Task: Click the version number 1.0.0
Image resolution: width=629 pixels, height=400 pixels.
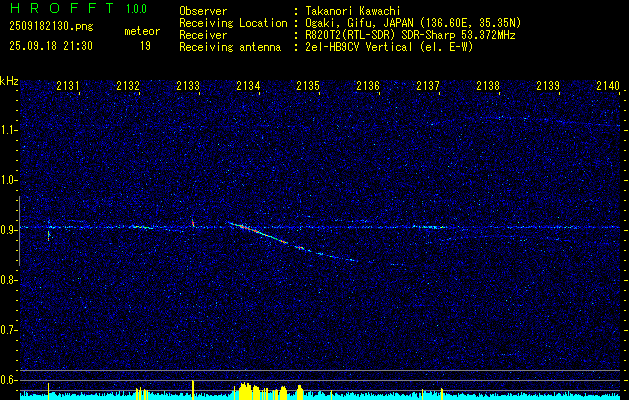Action: [136, 9]
